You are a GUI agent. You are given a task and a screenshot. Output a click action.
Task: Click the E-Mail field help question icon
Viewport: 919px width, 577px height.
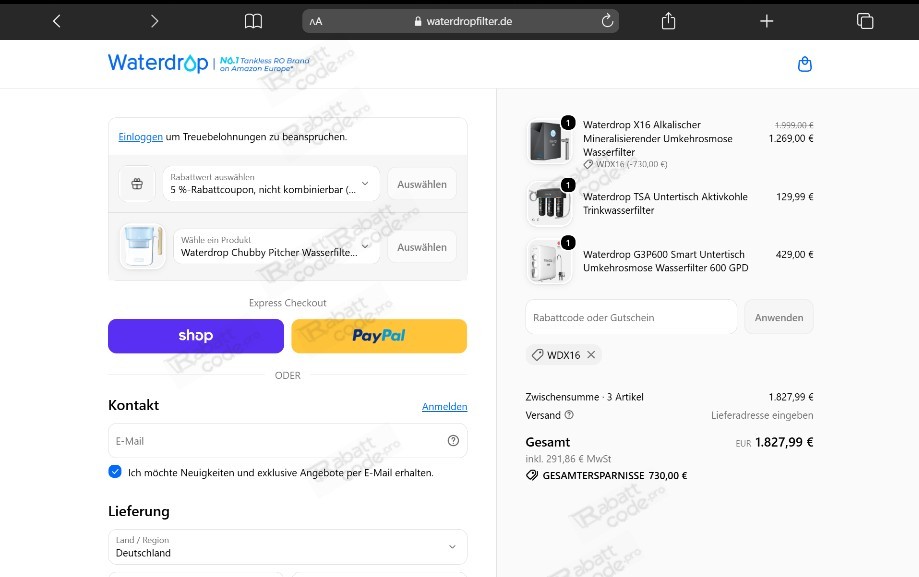453,441
